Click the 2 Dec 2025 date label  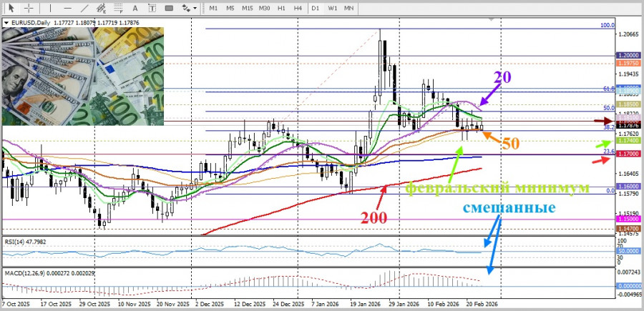pos(210,305)
